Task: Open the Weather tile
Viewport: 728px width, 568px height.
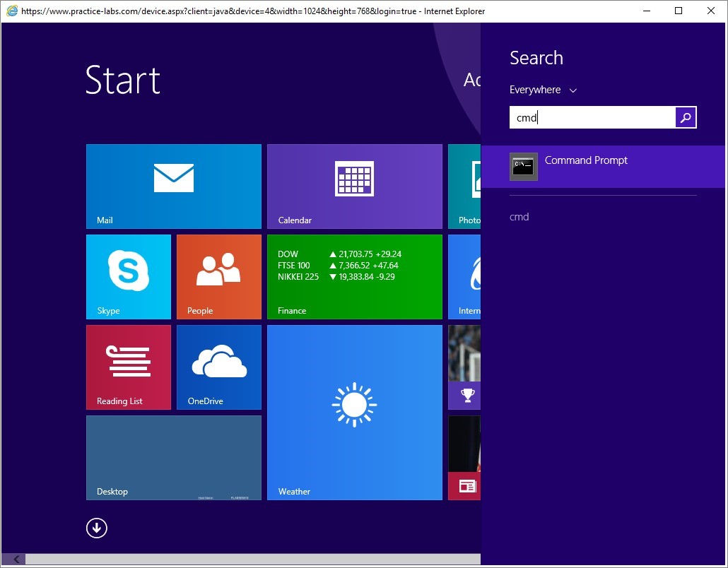Action: coord(354,413)
